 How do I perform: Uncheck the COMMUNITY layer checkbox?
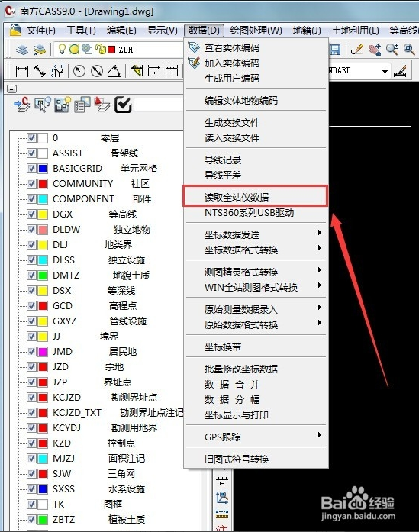pos(31,183)
